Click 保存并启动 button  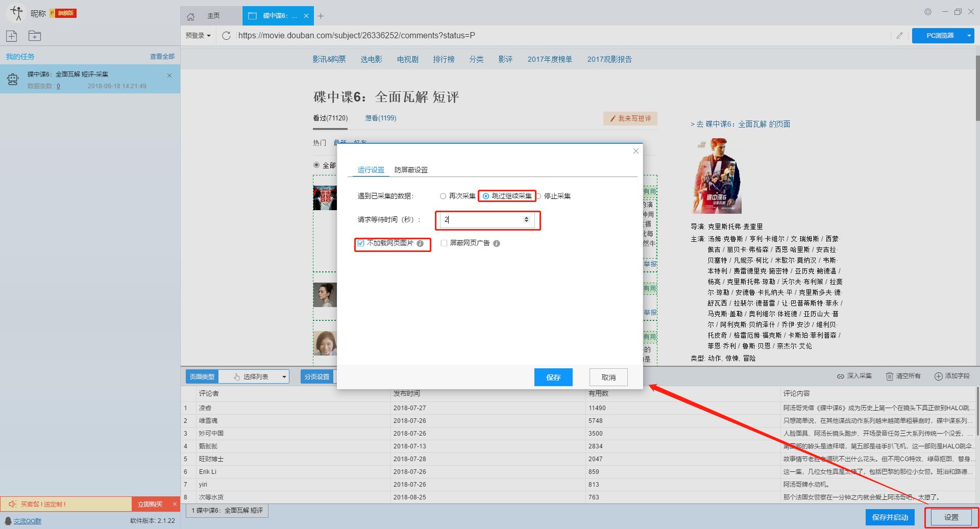pyautogui.click(x=890, y=517)
